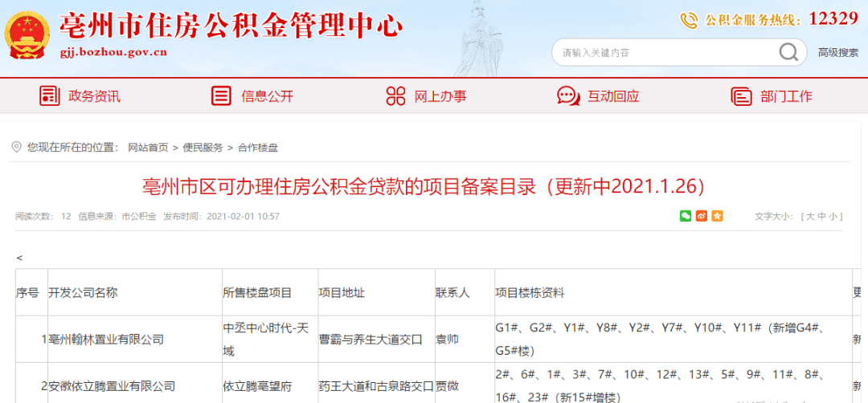868x403 pixels.
Task: Share via orange star QZone icon
Action: (717, 216)
